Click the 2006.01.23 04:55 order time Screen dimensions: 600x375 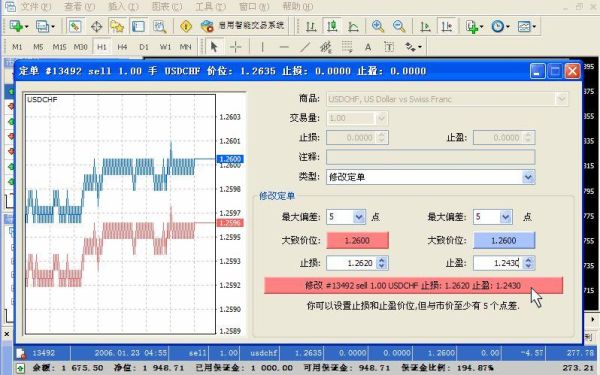(130, 353)
